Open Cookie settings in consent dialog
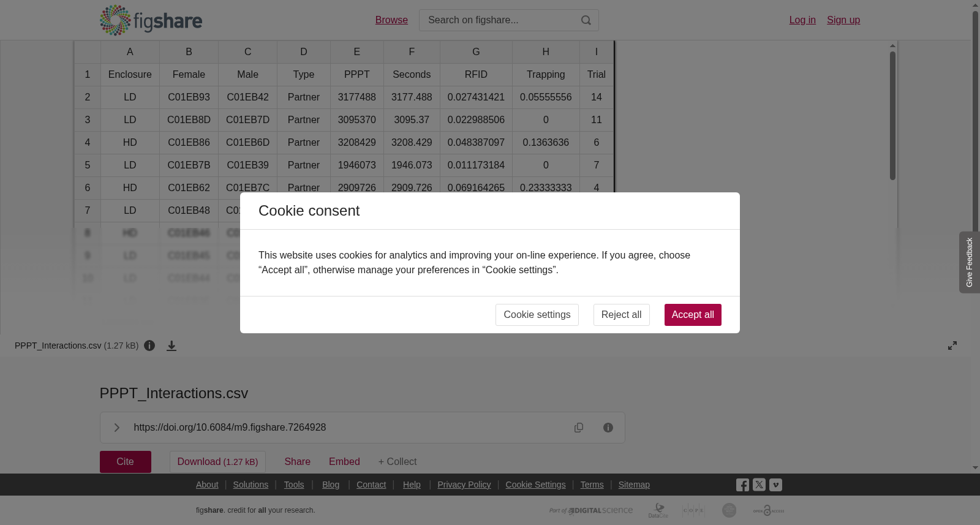Viewport: 980px width, 525px height. pyautogui.click(x=537, y=315)
